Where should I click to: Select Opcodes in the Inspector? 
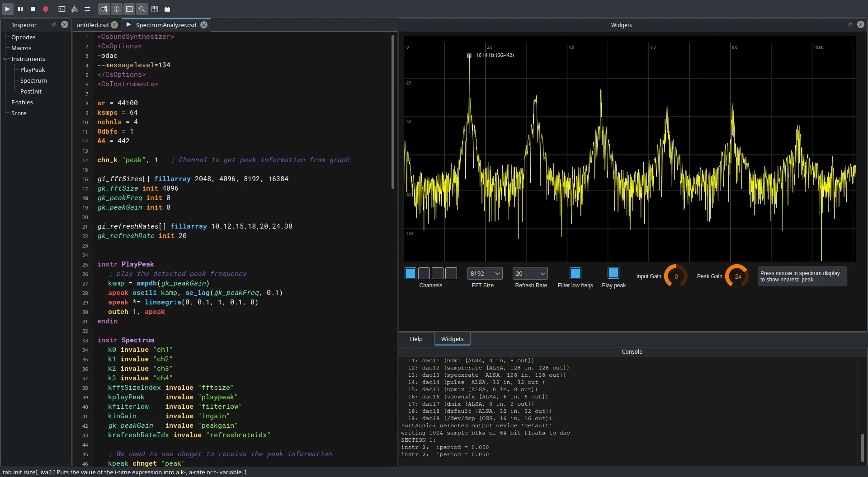[24, 37]
